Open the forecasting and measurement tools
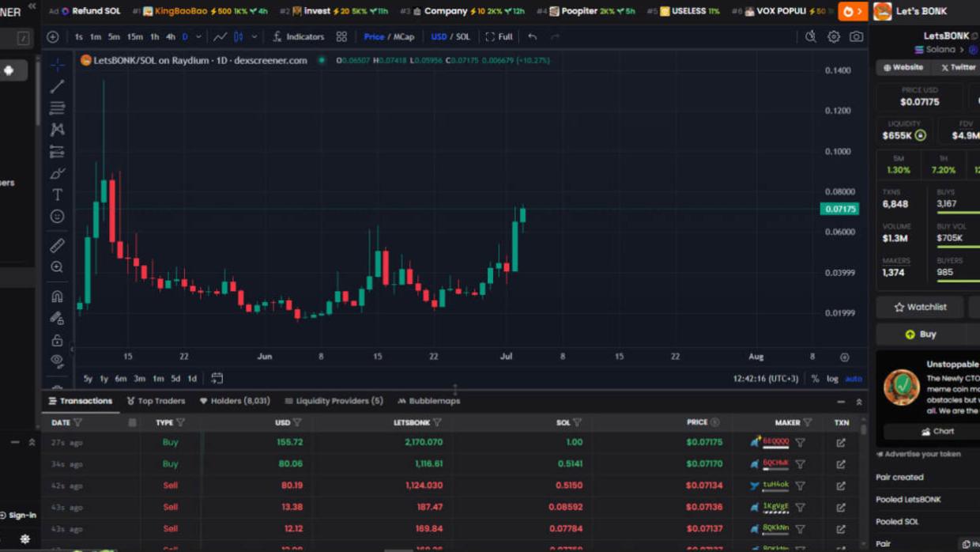Image resolution: width=980 pixels, height=552 pixels. click(57, 151)
